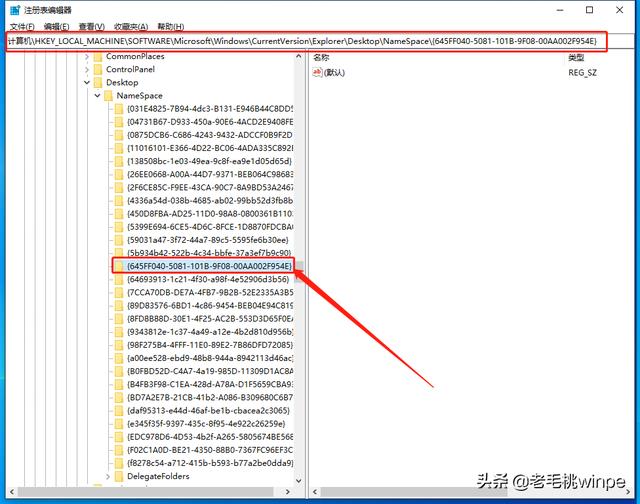The width and height of the screenshot is (640, 504).
Task: Minimize the Registry Editor window
Action: [x=560, y=10]
